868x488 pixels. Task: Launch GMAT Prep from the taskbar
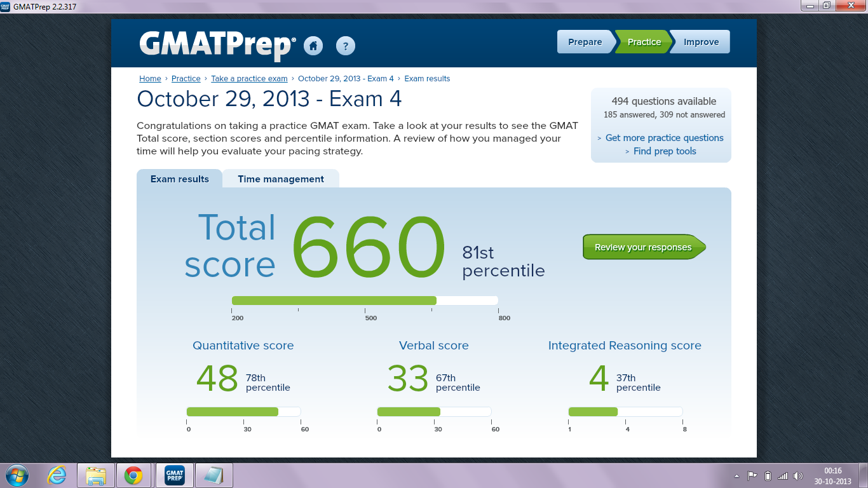(174, 475)
